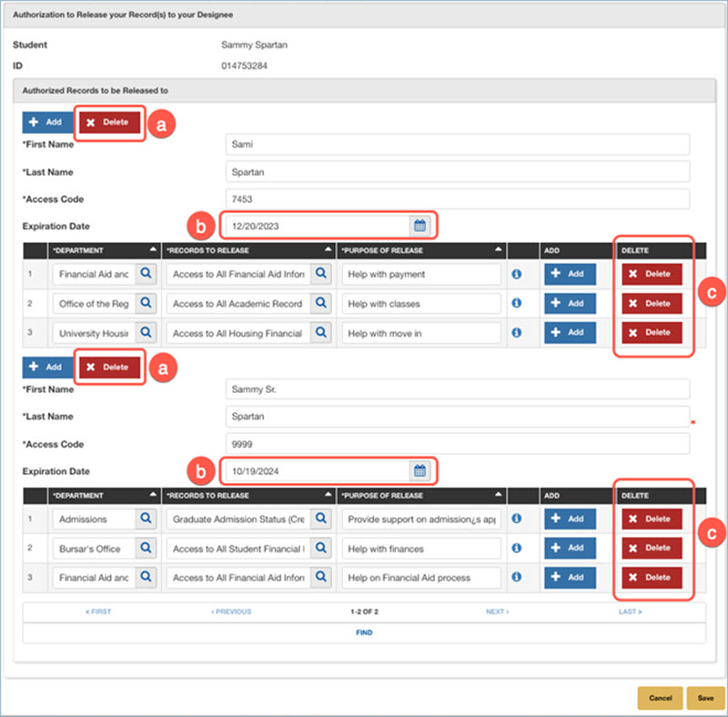Click the FIND link below the pagination

364,632
